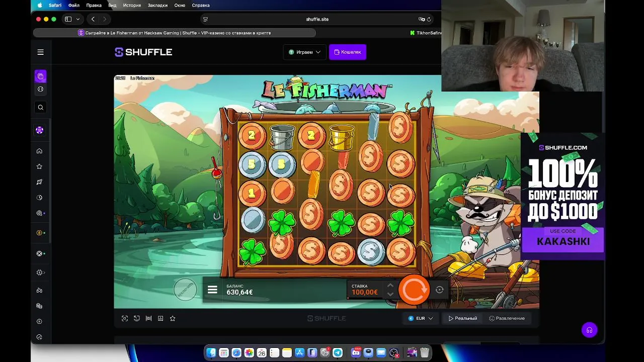Toggle theater mode icon below the game
This screenshot has width=644, height=362.
[148, 318]
